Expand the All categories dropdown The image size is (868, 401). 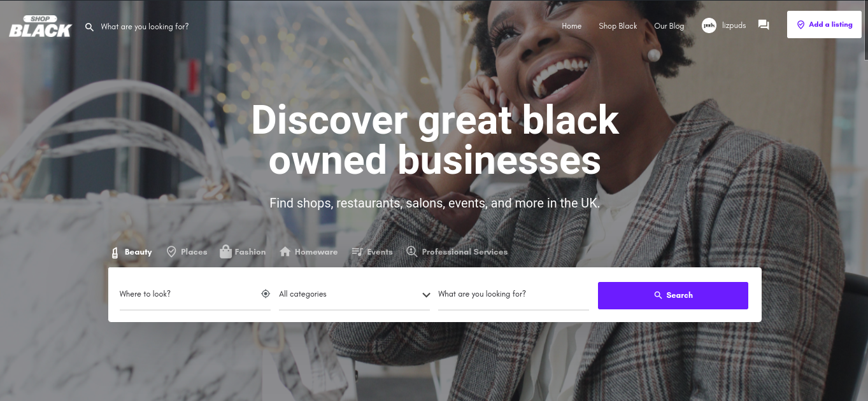[354, 294]
